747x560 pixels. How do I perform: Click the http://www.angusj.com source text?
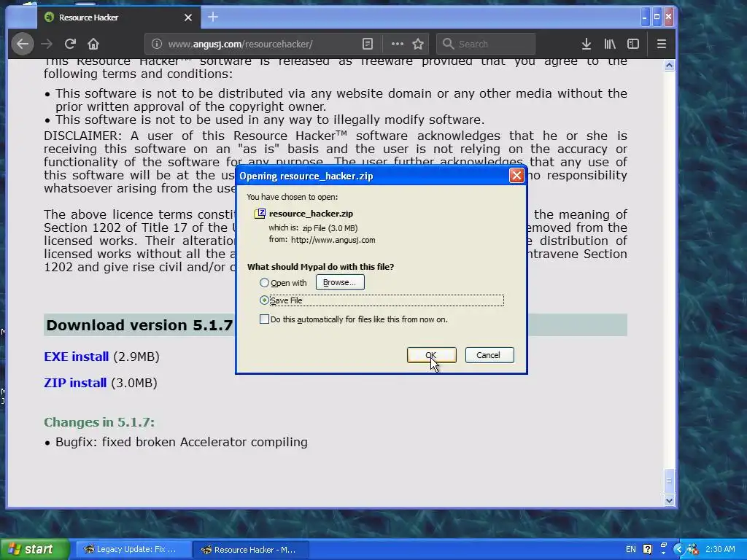click(333, 240)
